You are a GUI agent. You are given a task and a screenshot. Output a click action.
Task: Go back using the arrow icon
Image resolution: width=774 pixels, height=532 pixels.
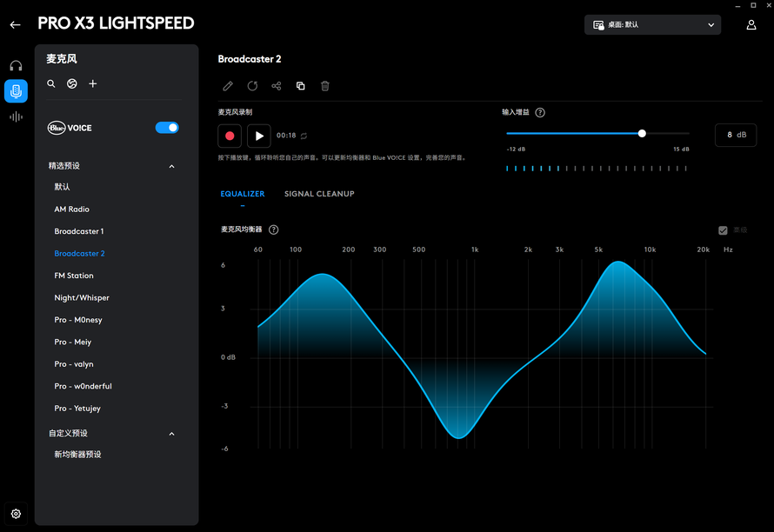(16, 24)
